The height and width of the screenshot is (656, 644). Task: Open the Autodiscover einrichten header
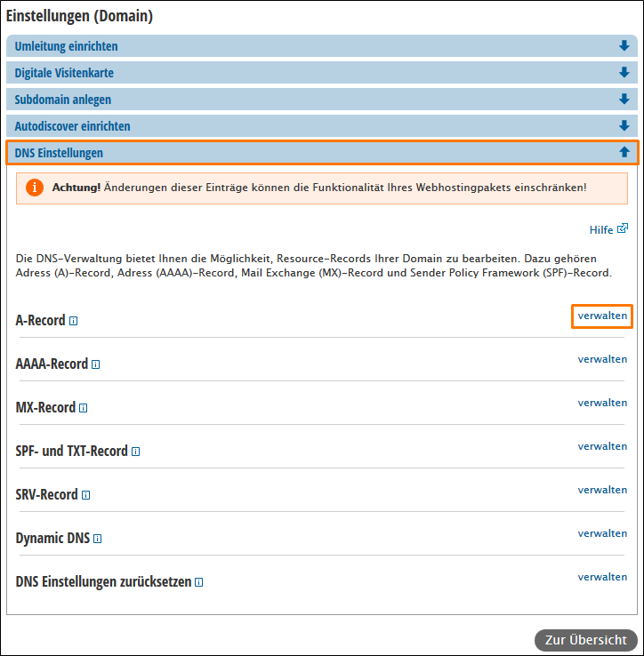pos(322,126)
